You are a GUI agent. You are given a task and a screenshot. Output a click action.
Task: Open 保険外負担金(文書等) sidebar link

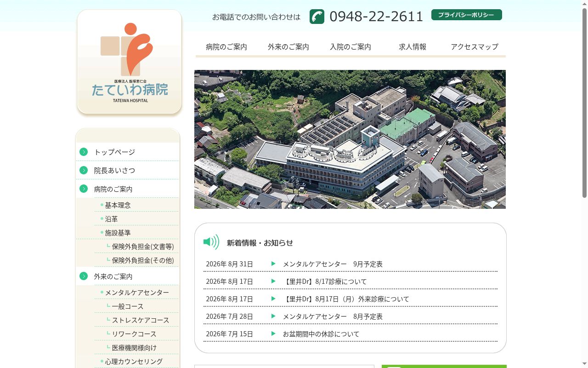coord(143,247)
